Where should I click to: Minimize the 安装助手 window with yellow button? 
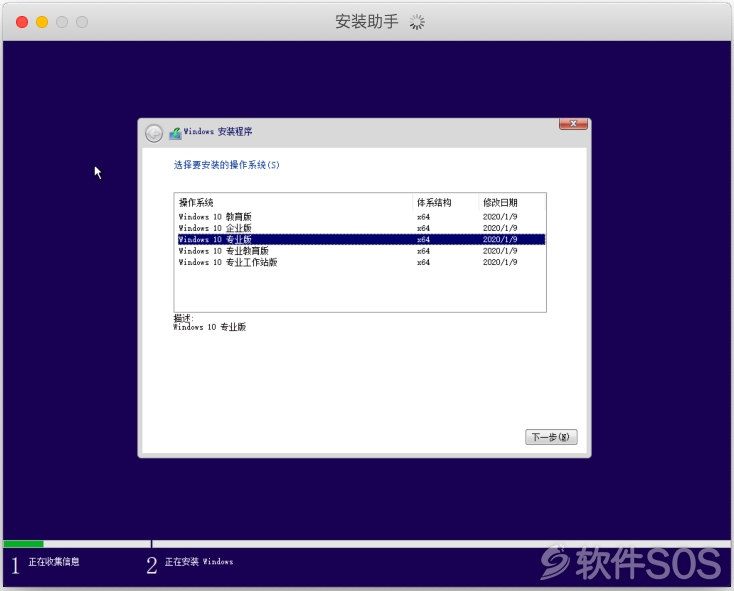42,22
